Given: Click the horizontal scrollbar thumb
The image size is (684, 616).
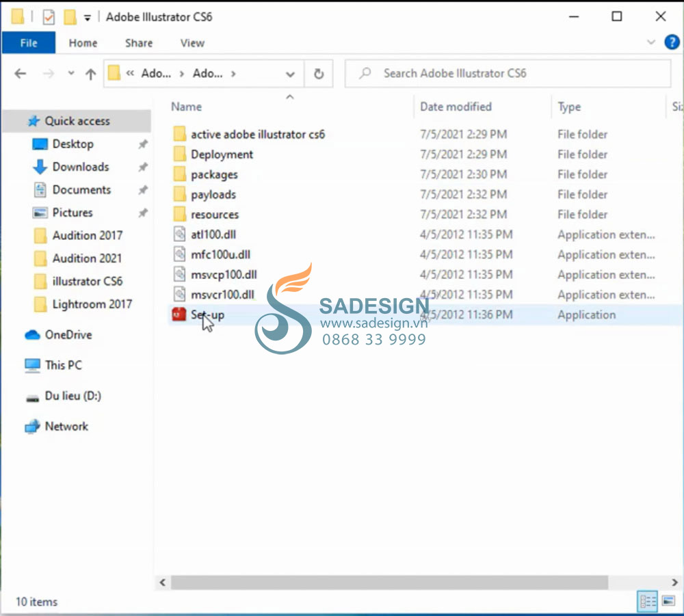Looking at the screenshot, I should tap(389, 582).
